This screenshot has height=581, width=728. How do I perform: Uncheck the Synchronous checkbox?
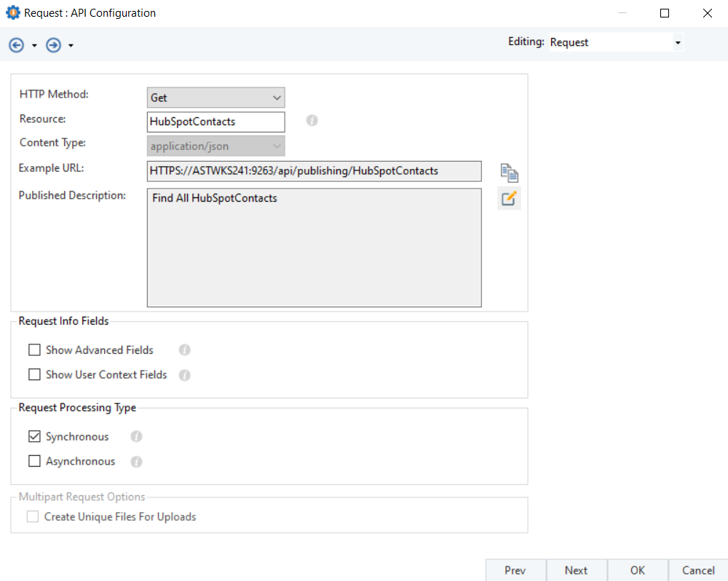coord(34,437)
